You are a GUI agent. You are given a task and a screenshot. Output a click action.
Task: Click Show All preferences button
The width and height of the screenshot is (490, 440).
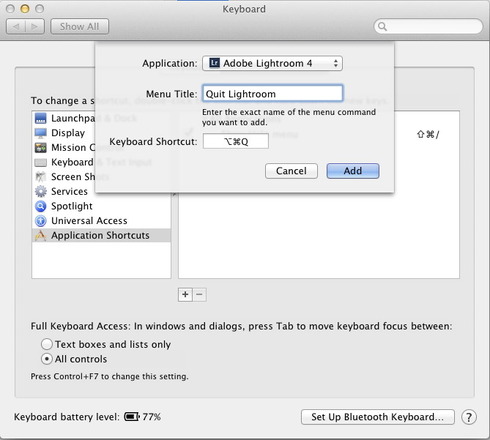pos(79,26)
